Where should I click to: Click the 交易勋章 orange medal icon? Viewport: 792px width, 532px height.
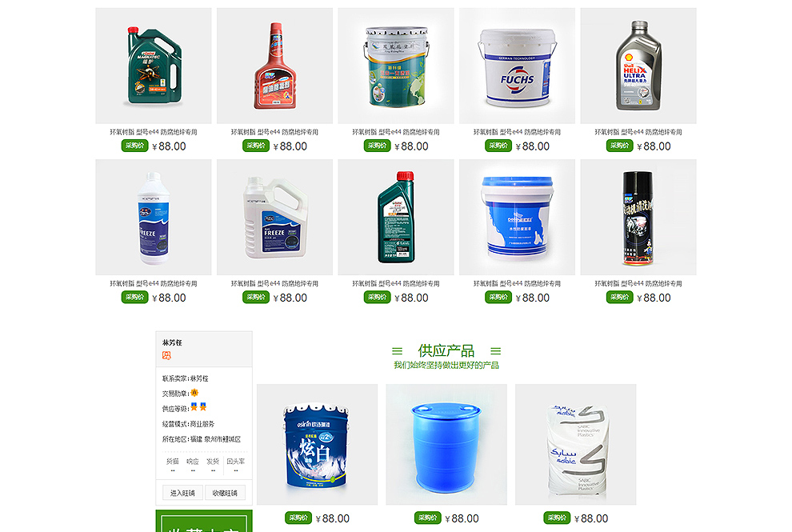coord(194,393)
